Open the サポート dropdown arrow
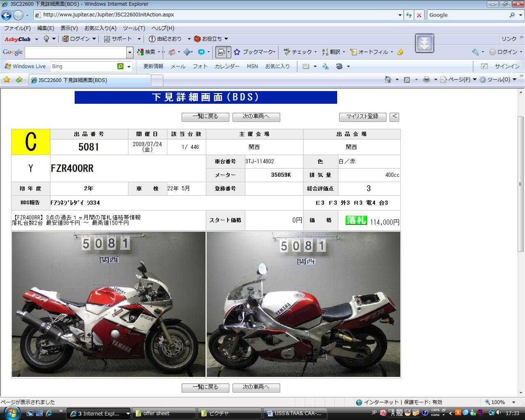This screenshot has height=420, width=525. point(139,39)
